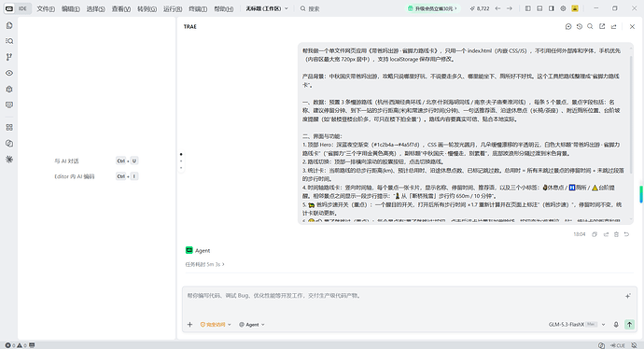Expand the 任务耗时 5m 3s details
The image size is (644, 349).
204,264
